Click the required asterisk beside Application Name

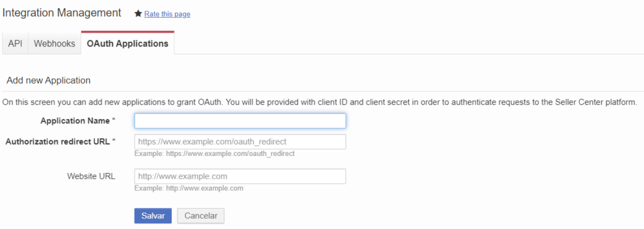point(113,120)
